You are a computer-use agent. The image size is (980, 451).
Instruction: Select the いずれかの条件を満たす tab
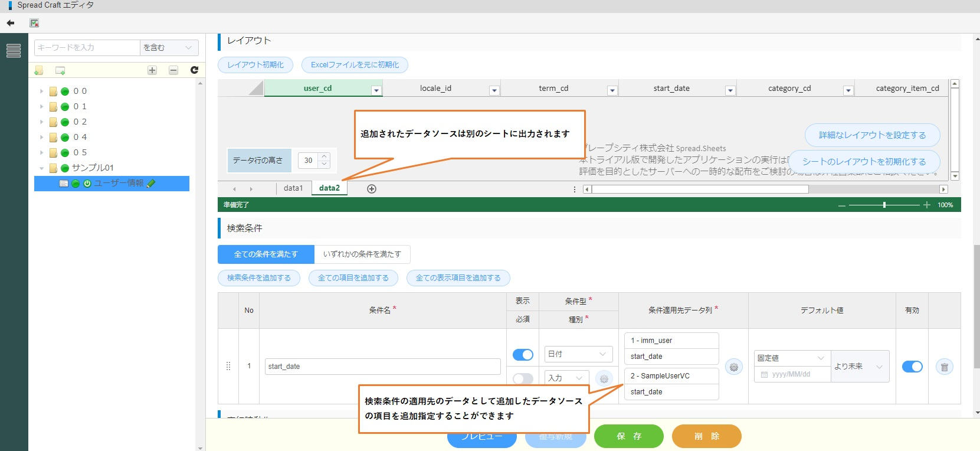pos(362,254)
